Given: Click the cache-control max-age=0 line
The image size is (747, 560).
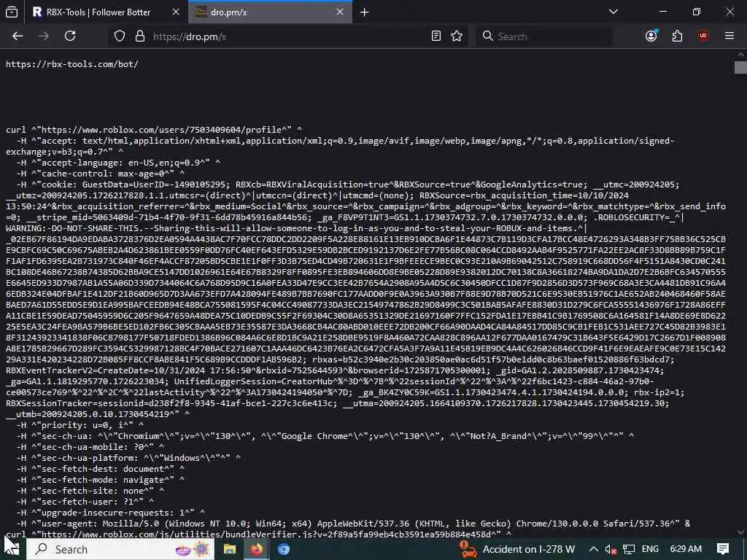Looking at the screenshot, I should [x=101, y=174].
